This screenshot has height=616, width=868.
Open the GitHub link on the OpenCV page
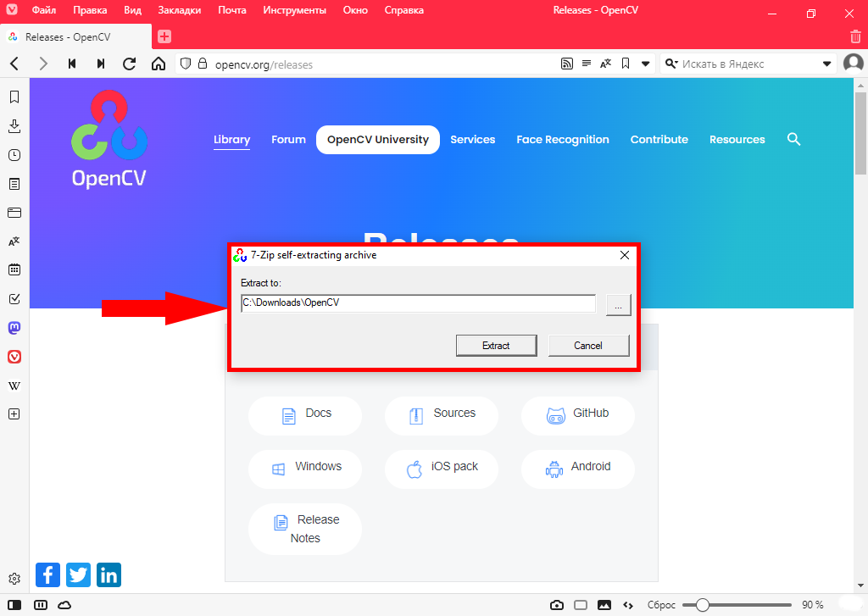coord(577,415)
